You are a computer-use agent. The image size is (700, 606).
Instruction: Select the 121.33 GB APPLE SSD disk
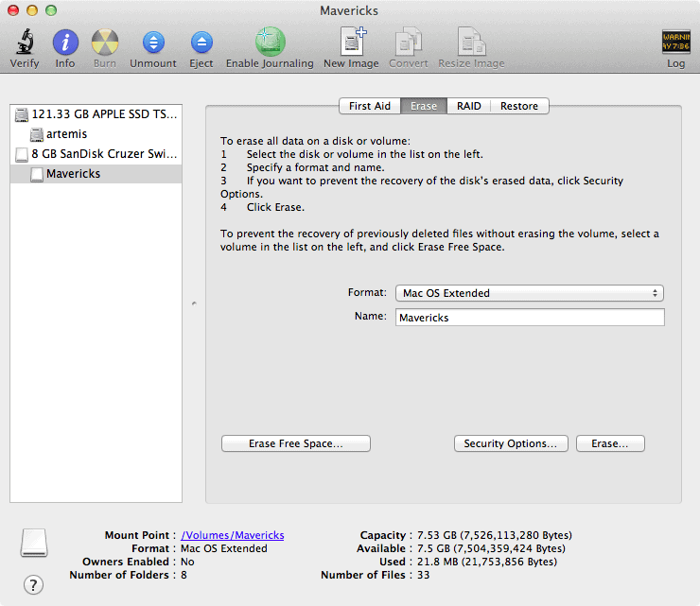coord(102,114)
